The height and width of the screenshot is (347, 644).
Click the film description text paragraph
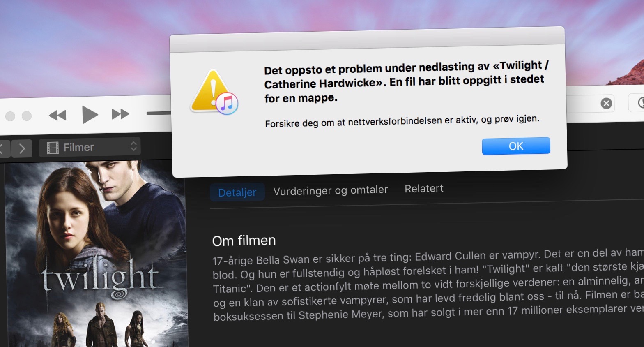[x=428, y=285]
